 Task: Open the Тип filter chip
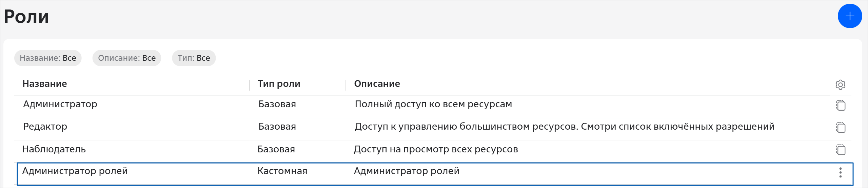click(x=194, y=58)
